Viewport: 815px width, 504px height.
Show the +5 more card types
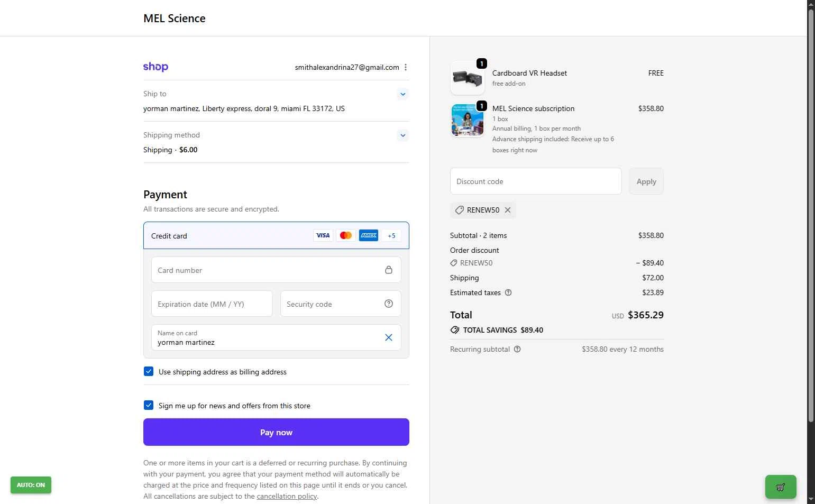point(391,236)
